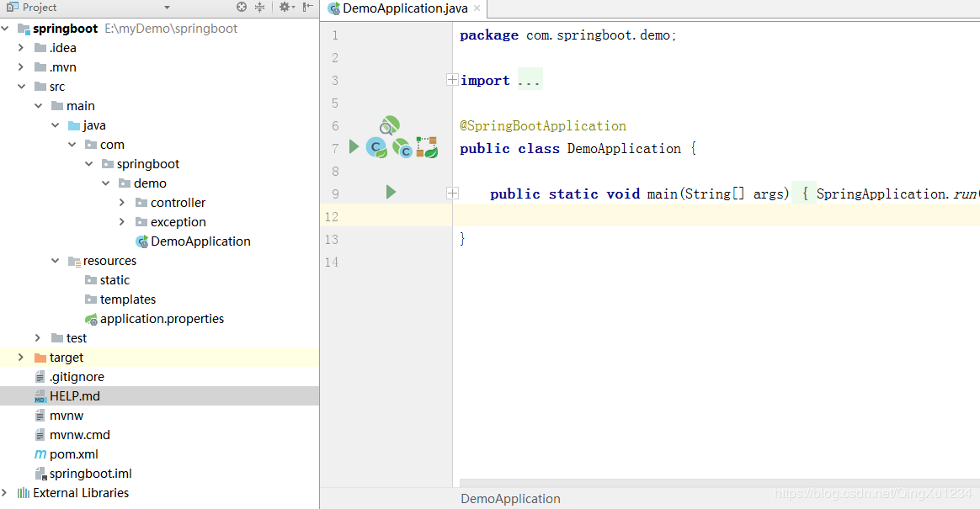Expand the External Libraries node
The image size is (980, 509).
pyautogui.click(x=5, y=493)
